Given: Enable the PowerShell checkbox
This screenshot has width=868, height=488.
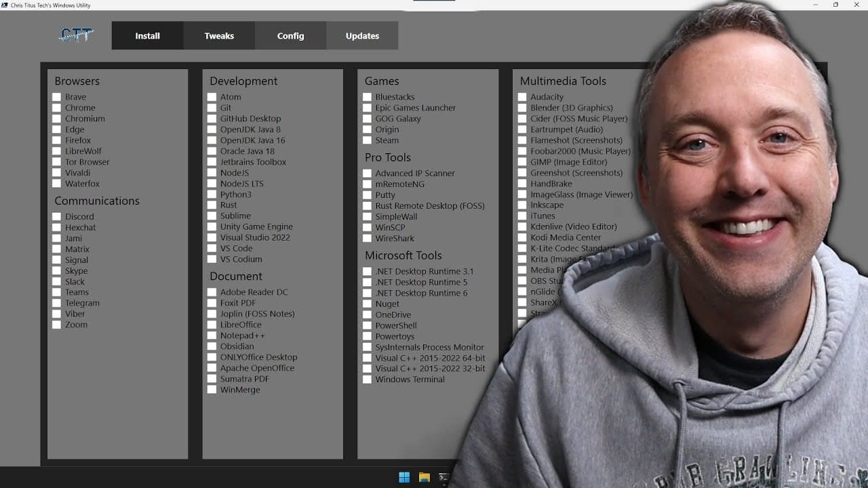Looking at the screenshot, I should point(368,326).
